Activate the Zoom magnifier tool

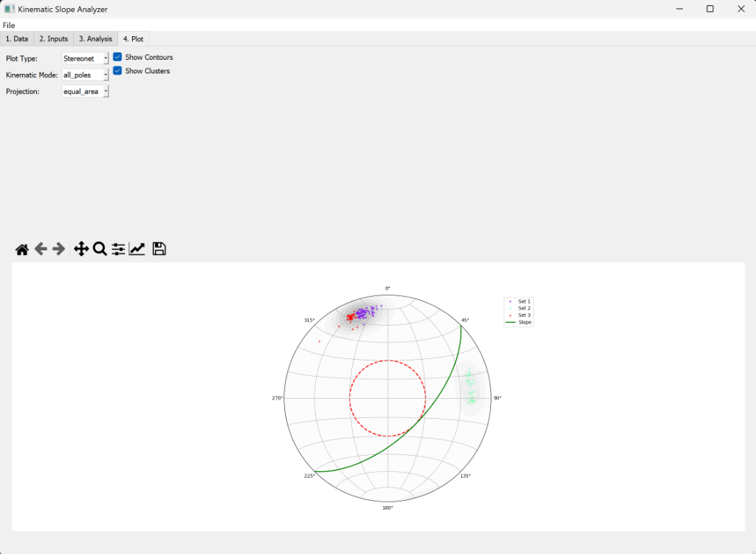[x=100, y=249]
